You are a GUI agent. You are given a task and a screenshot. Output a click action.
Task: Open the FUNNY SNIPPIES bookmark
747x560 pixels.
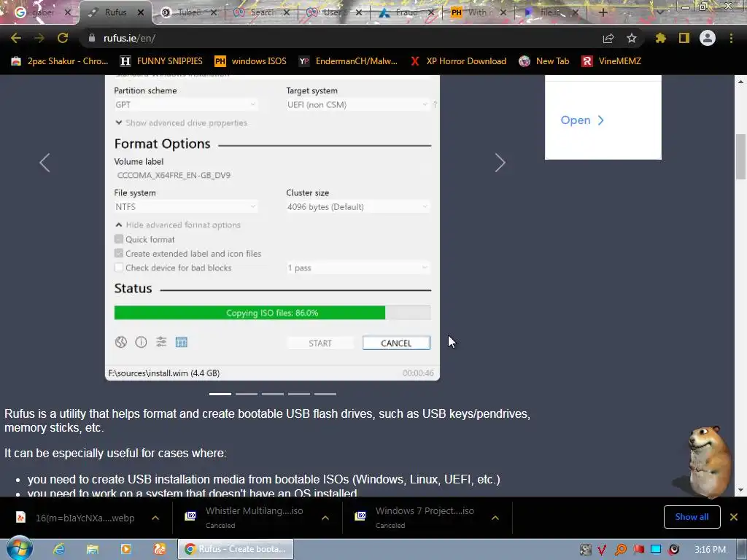(161, 61)
